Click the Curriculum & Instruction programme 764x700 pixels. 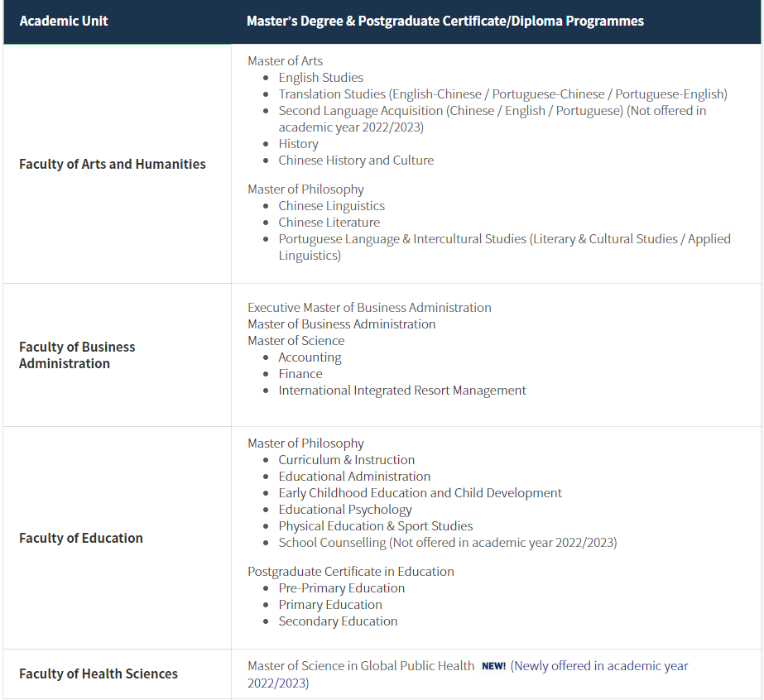click(346, 459)
